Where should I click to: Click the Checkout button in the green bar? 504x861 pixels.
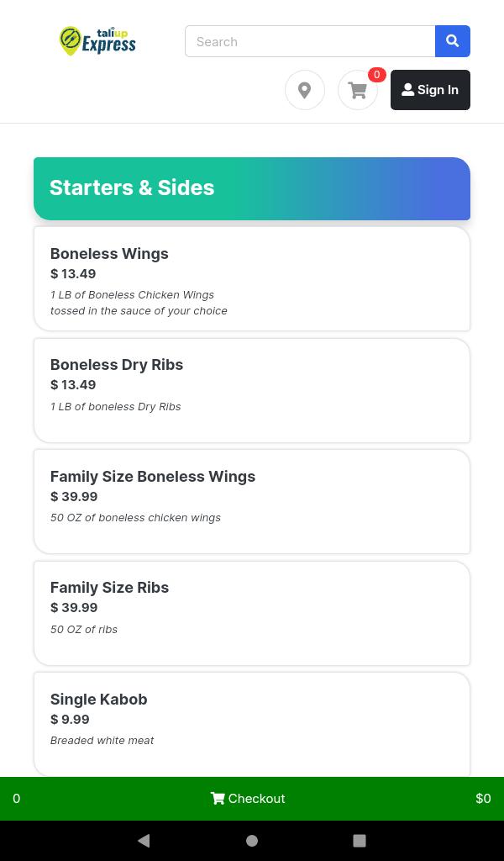[248, 799]
